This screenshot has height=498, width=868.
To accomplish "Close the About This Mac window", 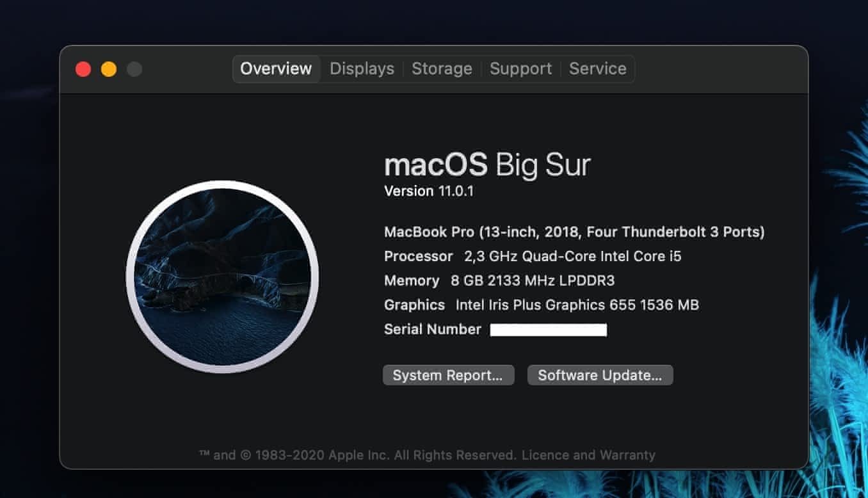I will [x=83, y=69].
